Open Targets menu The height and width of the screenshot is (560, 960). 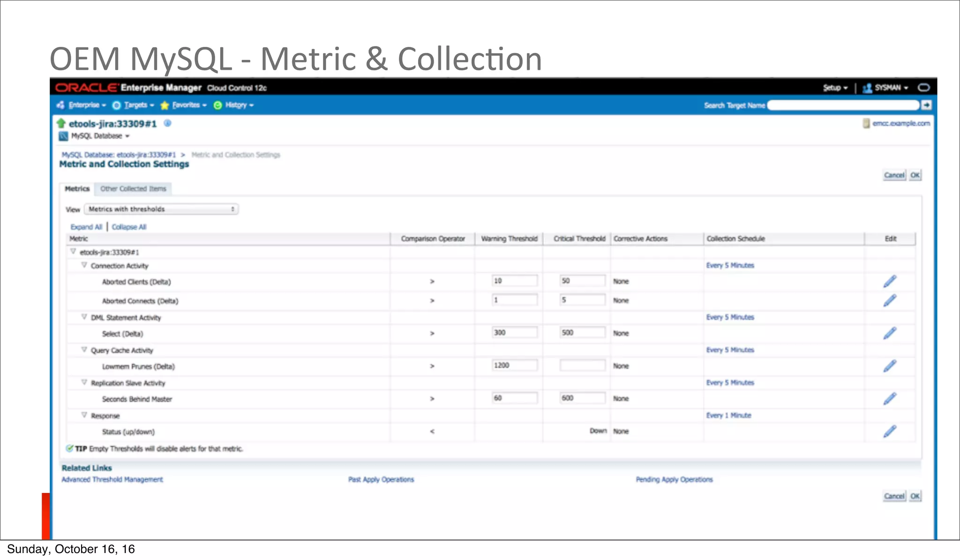pos(134,105)
